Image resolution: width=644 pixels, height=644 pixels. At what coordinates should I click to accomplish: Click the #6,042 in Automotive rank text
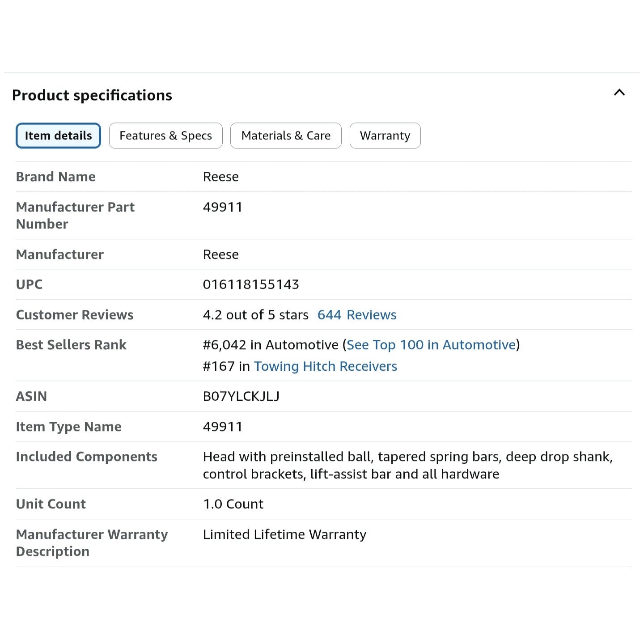(x=270, y=345)
